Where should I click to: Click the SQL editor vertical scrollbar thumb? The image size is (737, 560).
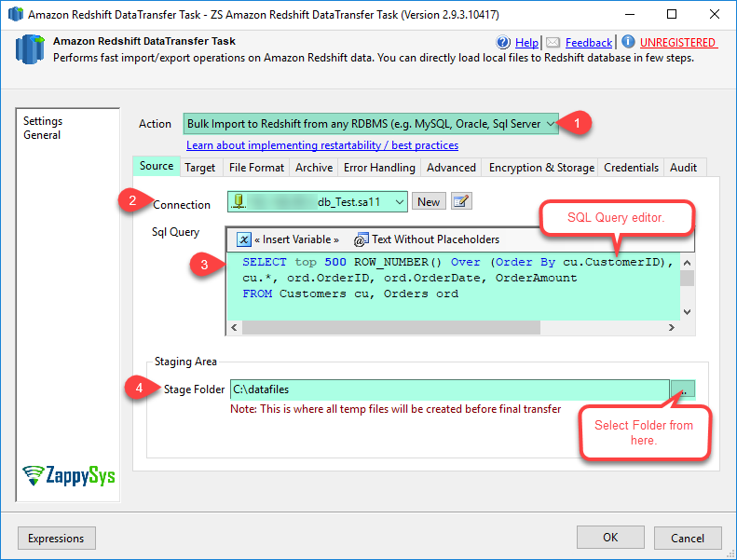[x=687, y=278]
